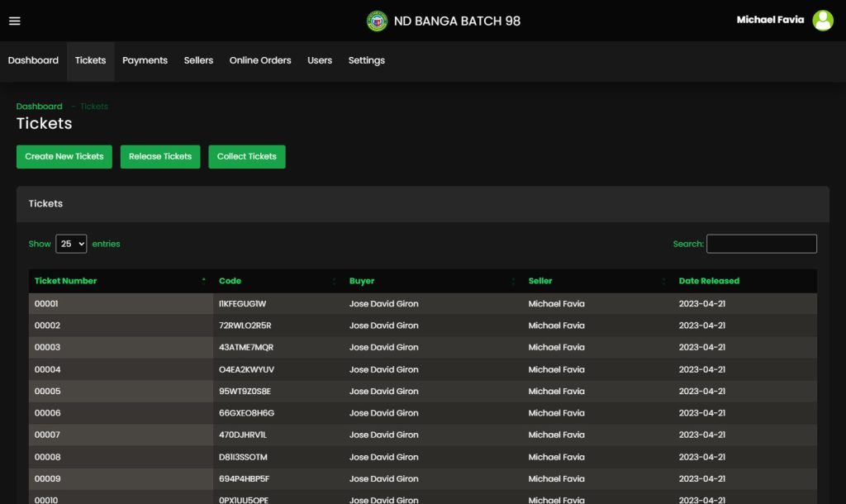Open the show entries dropdown
Screen dimensions: 846x504
coord(71,244)
